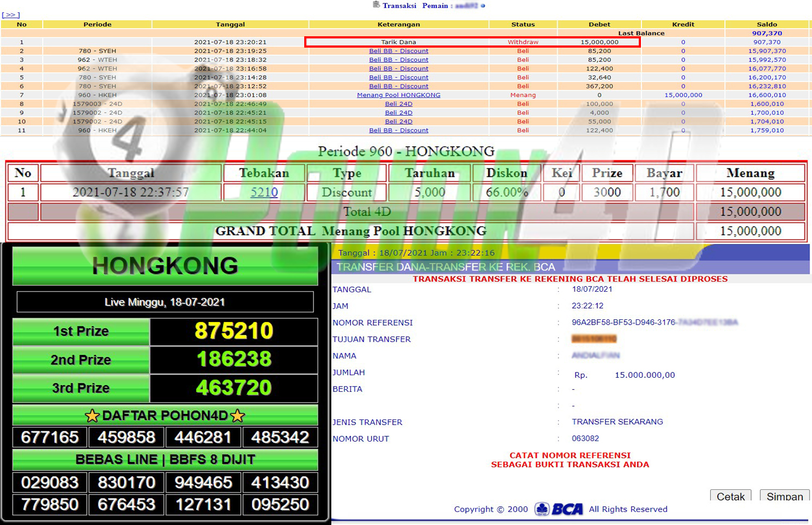Click the HONGKONG green banner
This screenshot has width=812, height=525.
pyautogui.click(x=165, y=266)
